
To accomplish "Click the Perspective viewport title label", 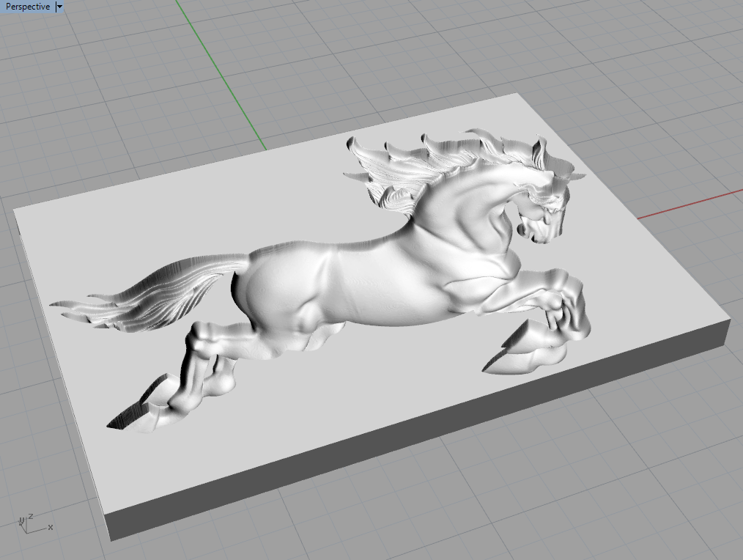I will (x=28, y=7).
